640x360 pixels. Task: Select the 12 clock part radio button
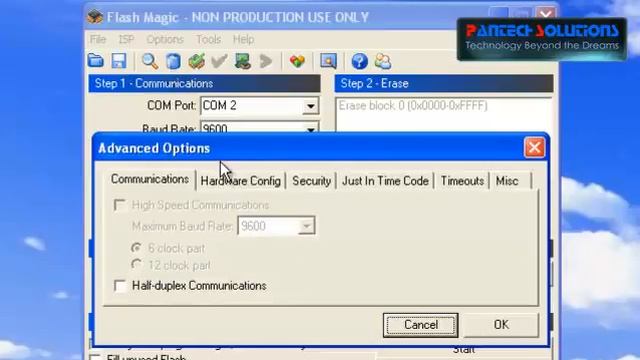coord(136,265)
